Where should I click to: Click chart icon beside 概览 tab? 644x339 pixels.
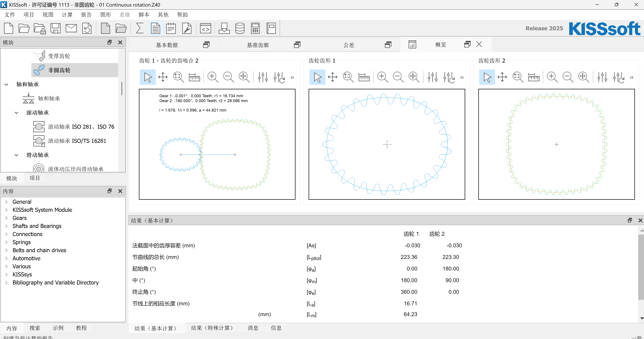412,45
